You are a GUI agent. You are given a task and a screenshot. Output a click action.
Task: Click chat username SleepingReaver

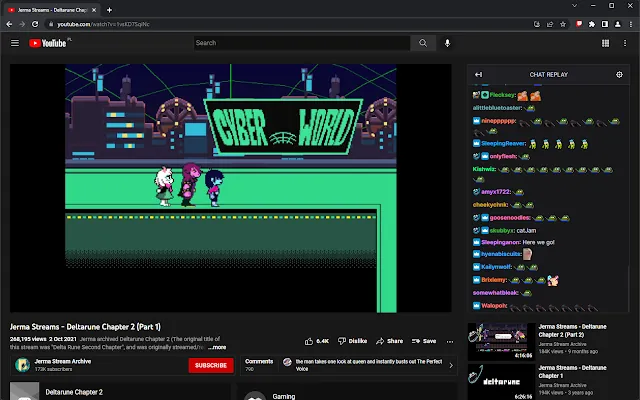tap(503, 144)
